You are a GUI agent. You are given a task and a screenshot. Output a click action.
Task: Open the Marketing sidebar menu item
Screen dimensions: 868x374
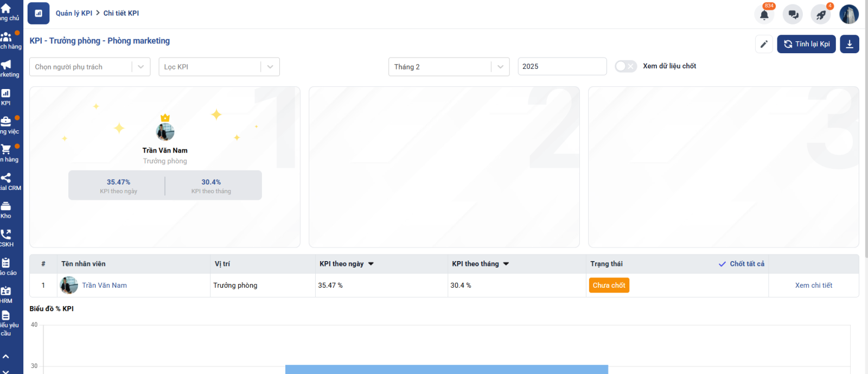(7, 68)
